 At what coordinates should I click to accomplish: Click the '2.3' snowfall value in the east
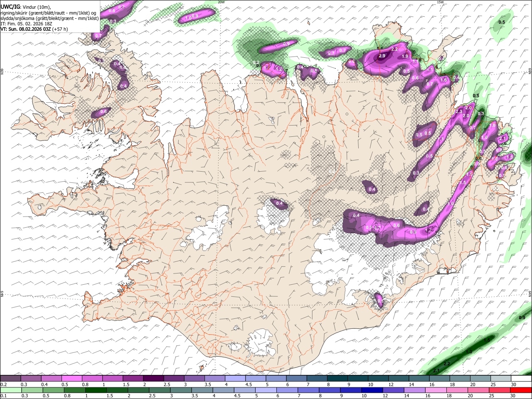[x=459, y=112]
